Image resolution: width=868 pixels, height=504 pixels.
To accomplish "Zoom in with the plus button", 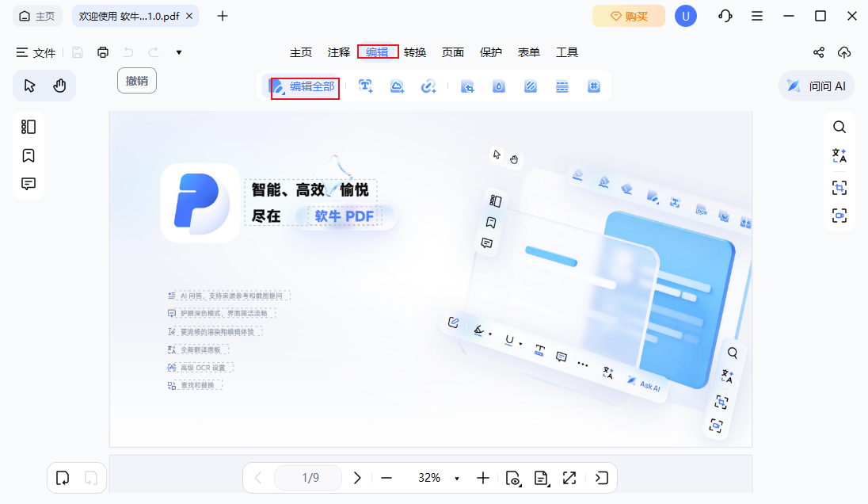I will click(483, 477).
